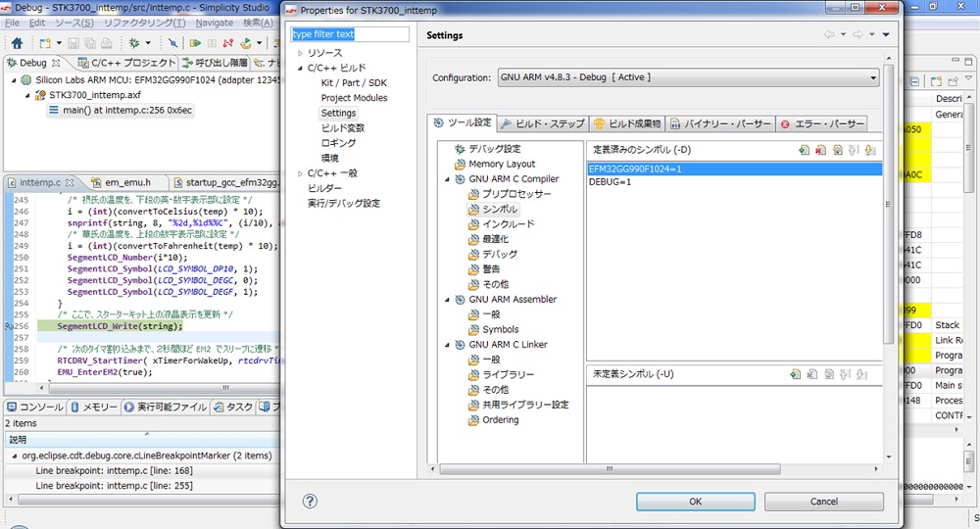Open the inttemp.c editor tab
980x529 pixels.
pyautogui.click(x=40, y=182)
